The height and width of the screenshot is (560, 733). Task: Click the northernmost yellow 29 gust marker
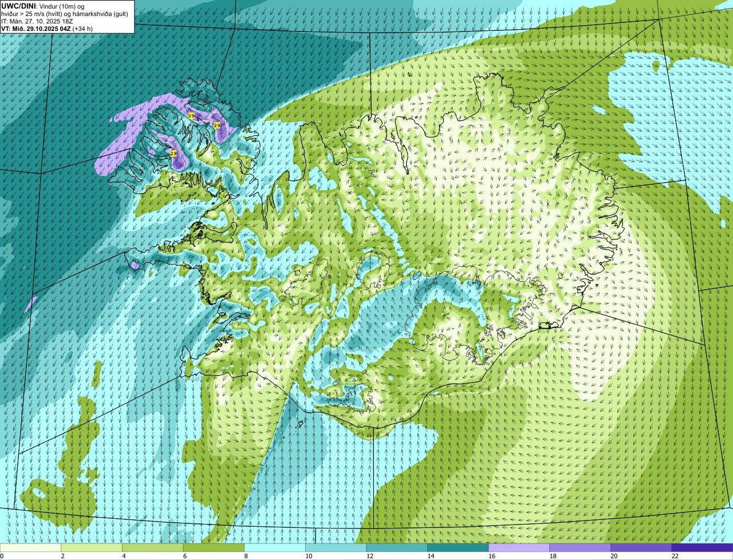191,116
